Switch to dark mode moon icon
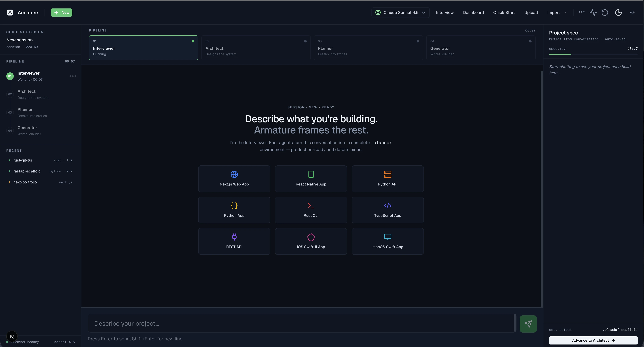Viewport: 644px width, 347px height. tap(618, 13)
